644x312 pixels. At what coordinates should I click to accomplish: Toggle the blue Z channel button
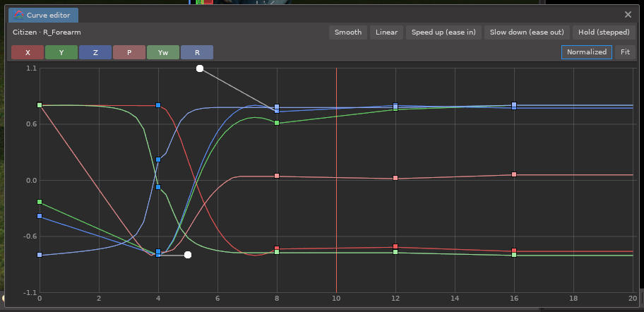tap(95, 52)
